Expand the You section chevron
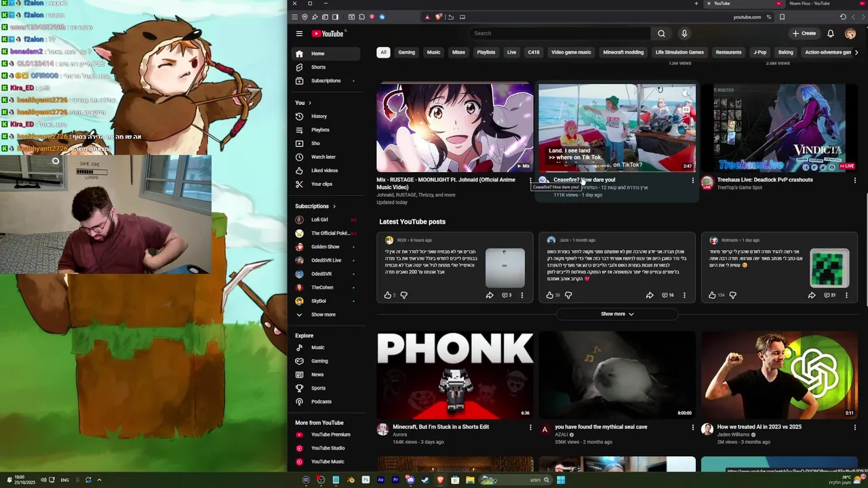The height and width of the screenshot is (488, 868). pos(310,103)
